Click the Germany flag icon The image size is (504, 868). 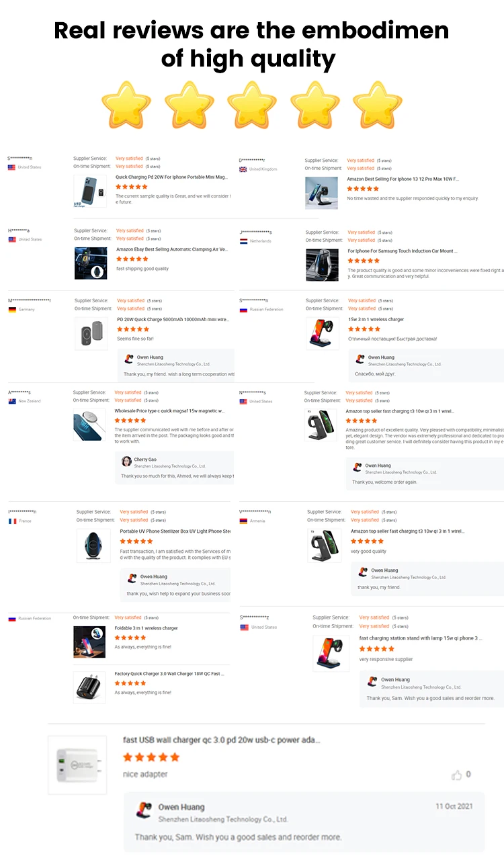click(12, 309)
